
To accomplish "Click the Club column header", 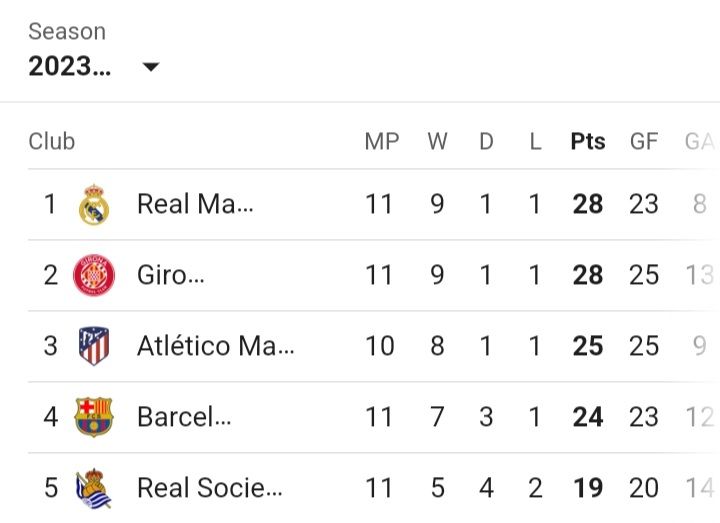I will [x=51, y=141].
